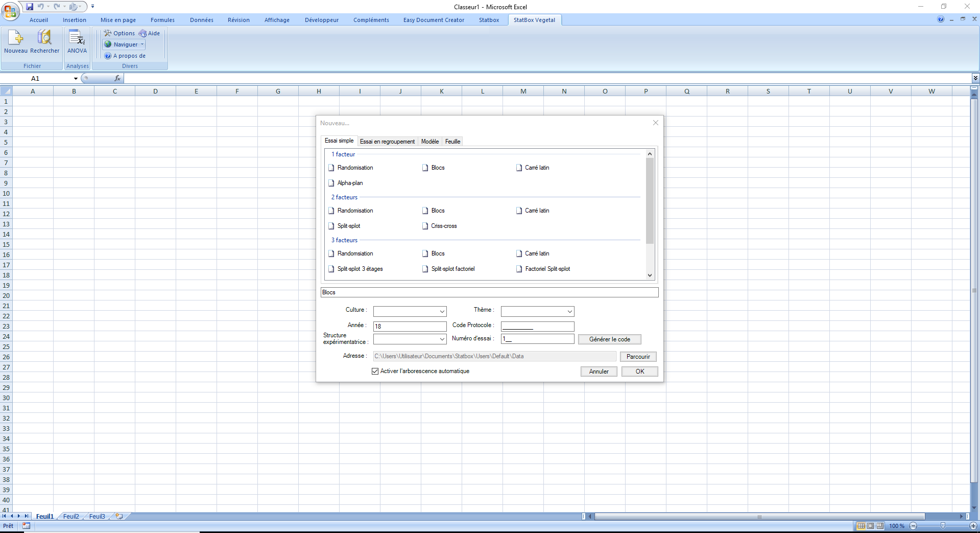The image size is (980, 533).
Task: Select the 1 facteur Randomisation design
Action: [351, 168]
